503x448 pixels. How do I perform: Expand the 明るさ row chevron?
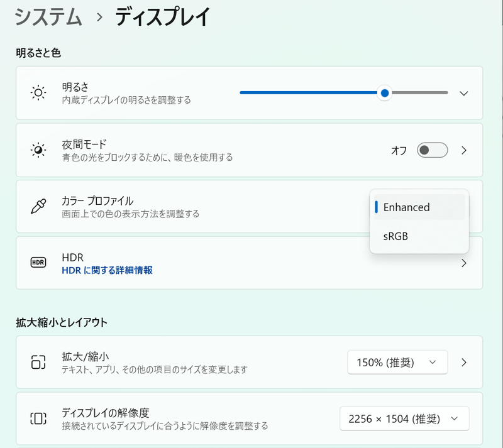(463, 92)
